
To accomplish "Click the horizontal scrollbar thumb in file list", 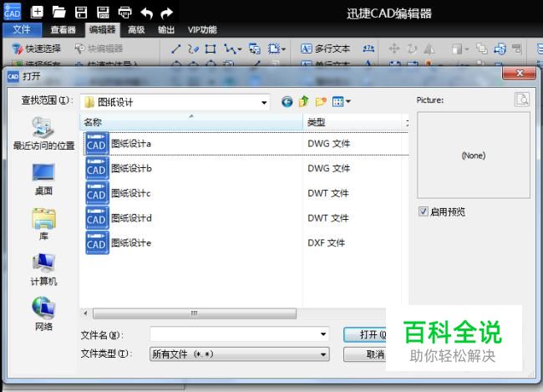I will 195,313.
